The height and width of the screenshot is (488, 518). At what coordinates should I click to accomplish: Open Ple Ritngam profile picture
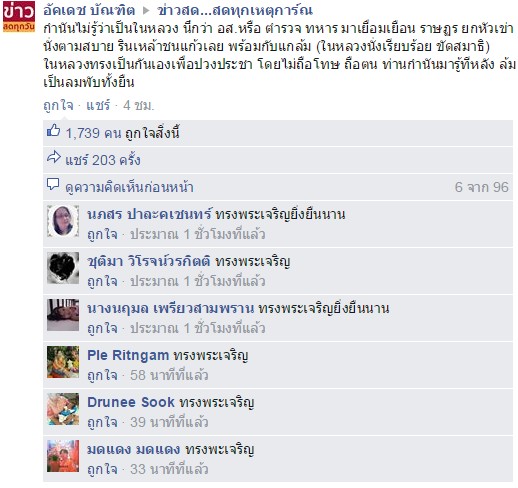click(63, 362)
